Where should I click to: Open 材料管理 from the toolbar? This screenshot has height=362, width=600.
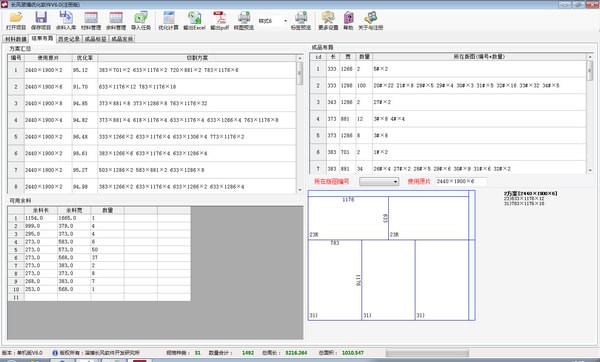[x=91, y=21]
